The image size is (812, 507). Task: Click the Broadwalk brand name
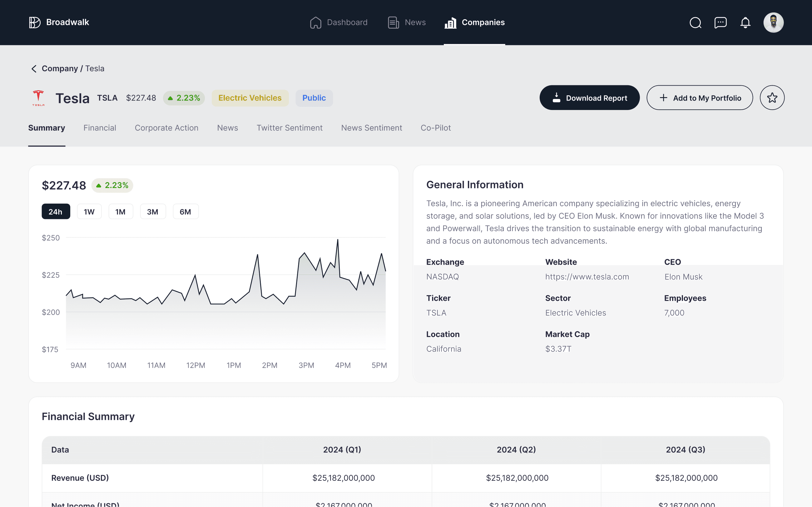(x=68, y=22)
